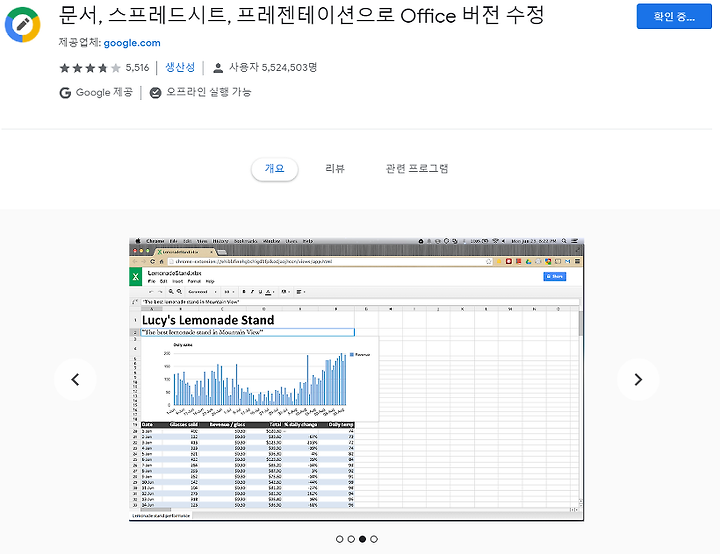Show the next screenshot with right arrow
This screenshot has width=720, height=554.
point(638,379)
